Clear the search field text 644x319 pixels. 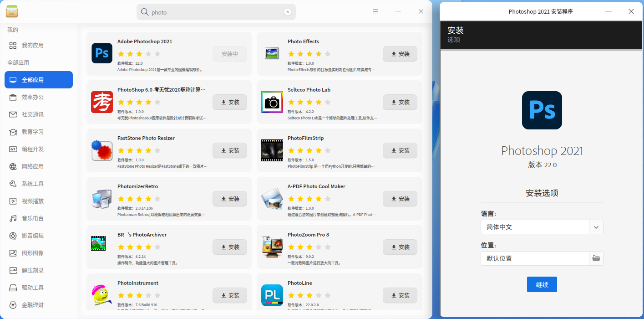tap(288, 12)
